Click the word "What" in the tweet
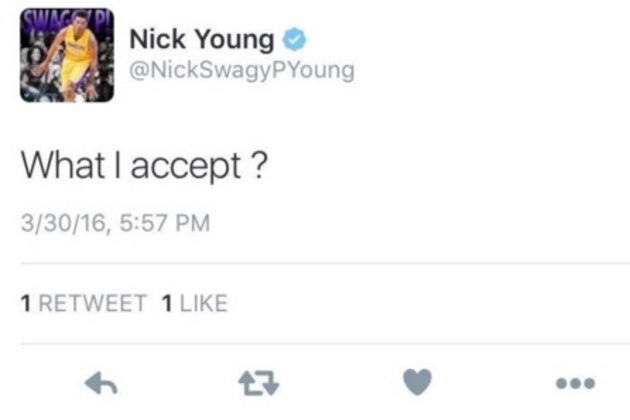630x420 pixels. click(x=63, y=164)
